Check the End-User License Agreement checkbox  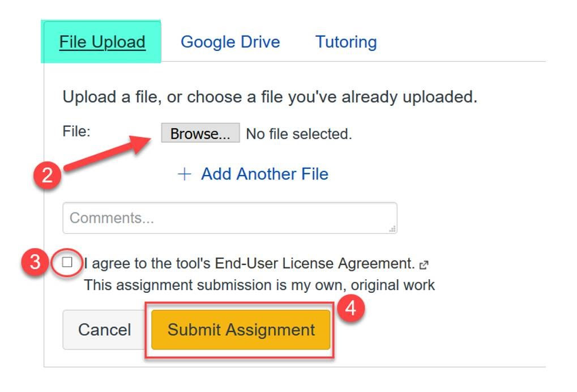(67, 262)
